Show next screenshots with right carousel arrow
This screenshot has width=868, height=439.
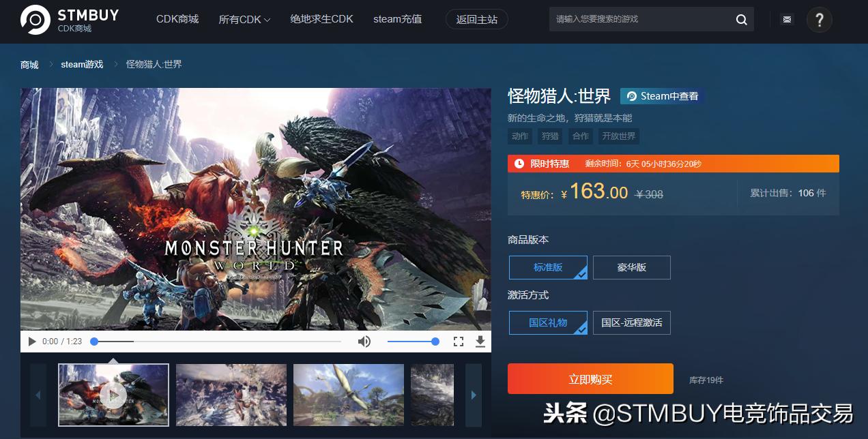point(473,395)
